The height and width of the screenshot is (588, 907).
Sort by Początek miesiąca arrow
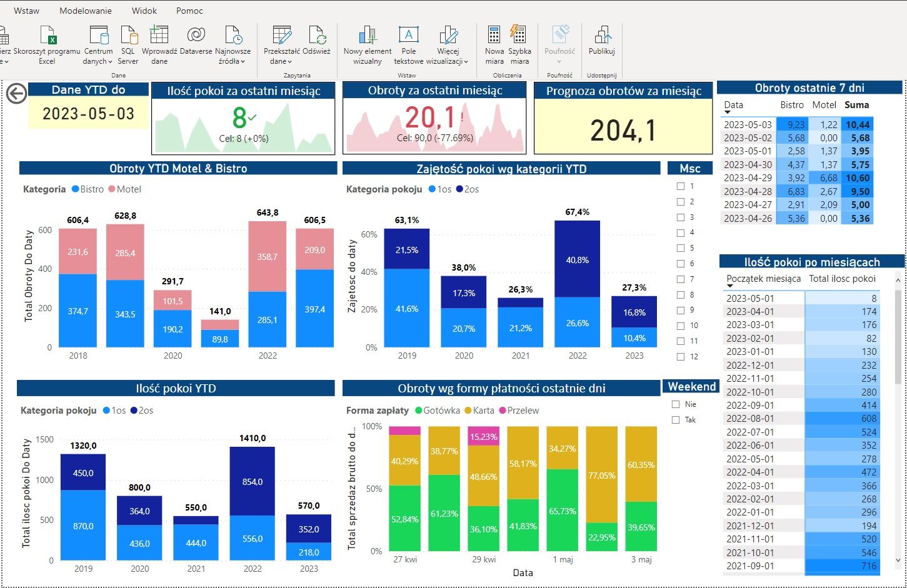tap(730, 286)
